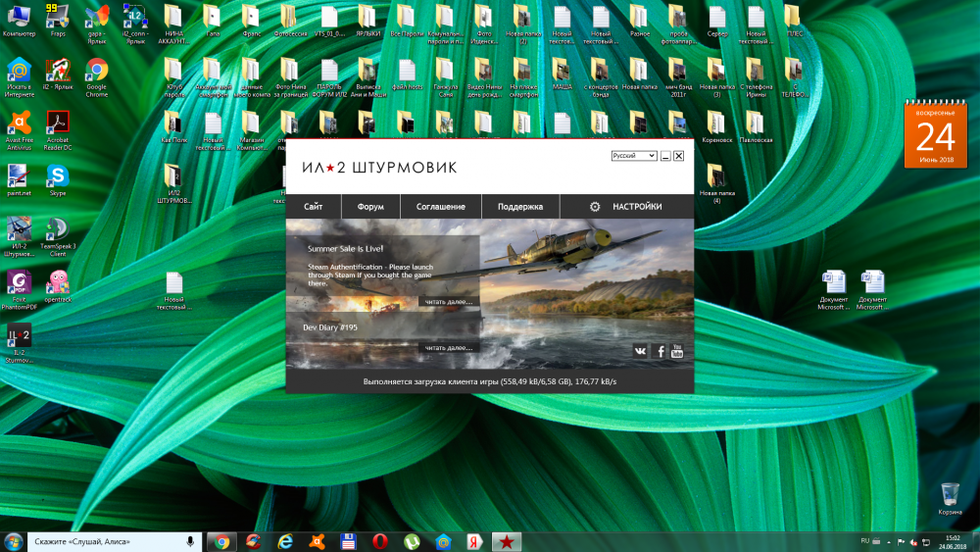Open the НИНА АККАУНТ folder
This screenshot has width=980, height=552.
(173, 24)
